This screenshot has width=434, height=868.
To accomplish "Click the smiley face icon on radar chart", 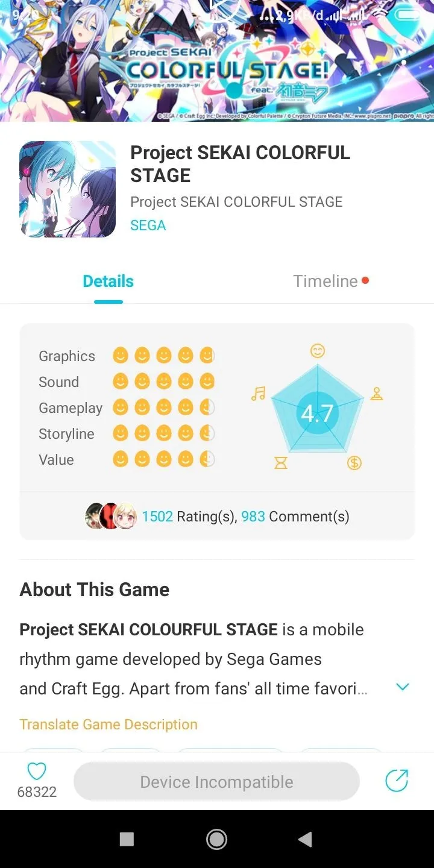I will point(317,350).
